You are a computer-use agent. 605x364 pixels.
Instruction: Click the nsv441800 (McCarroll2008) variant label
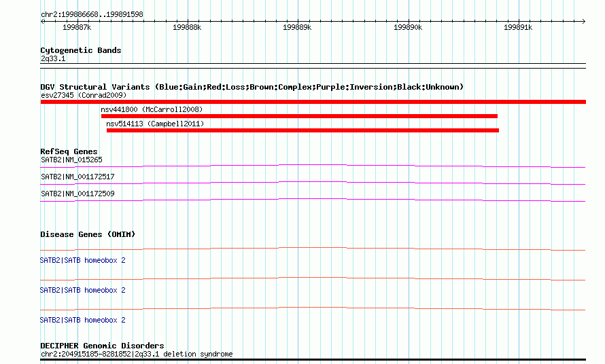coord(152,109)
